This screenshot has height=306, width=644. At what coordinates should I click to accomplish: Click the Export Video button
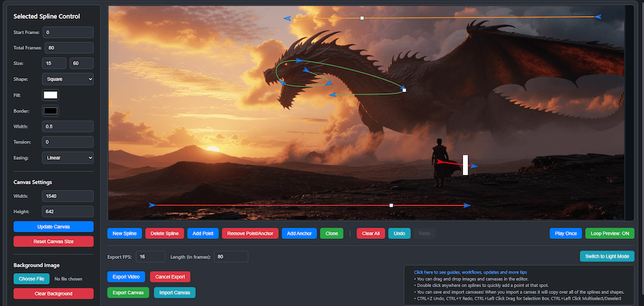tap(127, 277)
